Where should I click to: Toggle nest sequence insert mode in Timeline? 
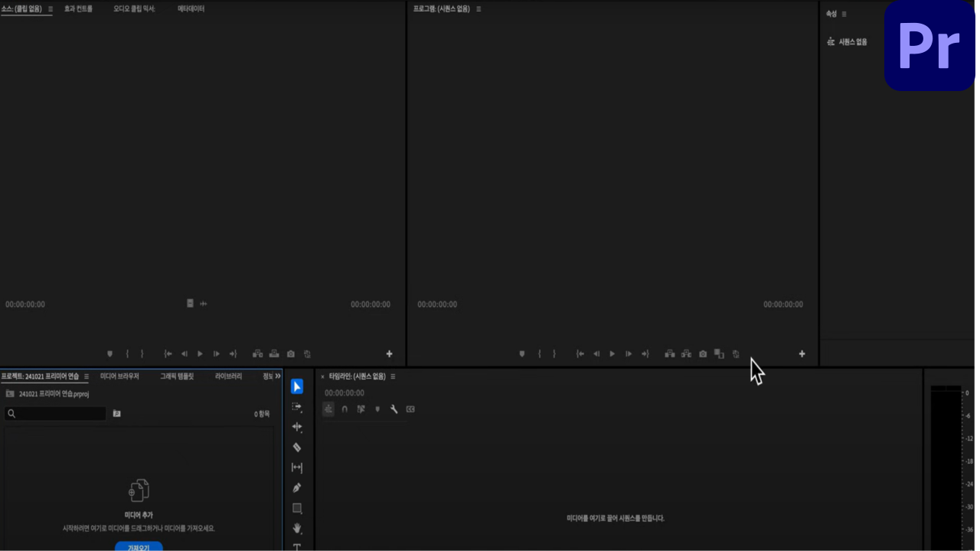tap(328, 409)
